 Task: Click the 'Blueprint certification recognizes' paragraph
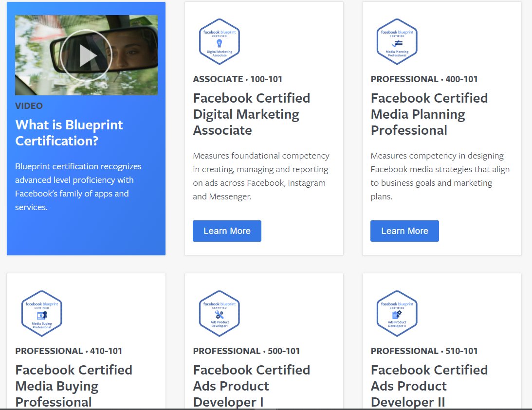click(x=78, y=186)
